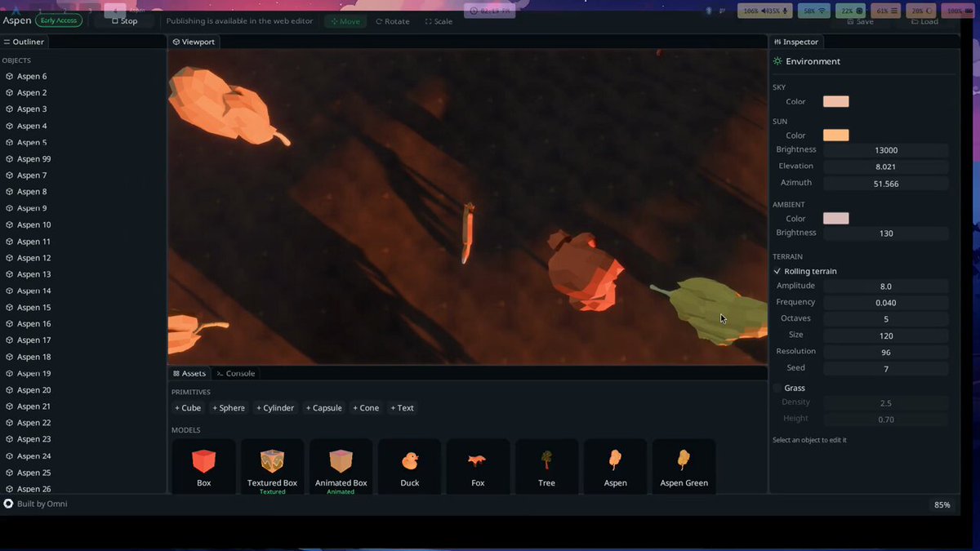Click the Fox model icon

(478, 461)
